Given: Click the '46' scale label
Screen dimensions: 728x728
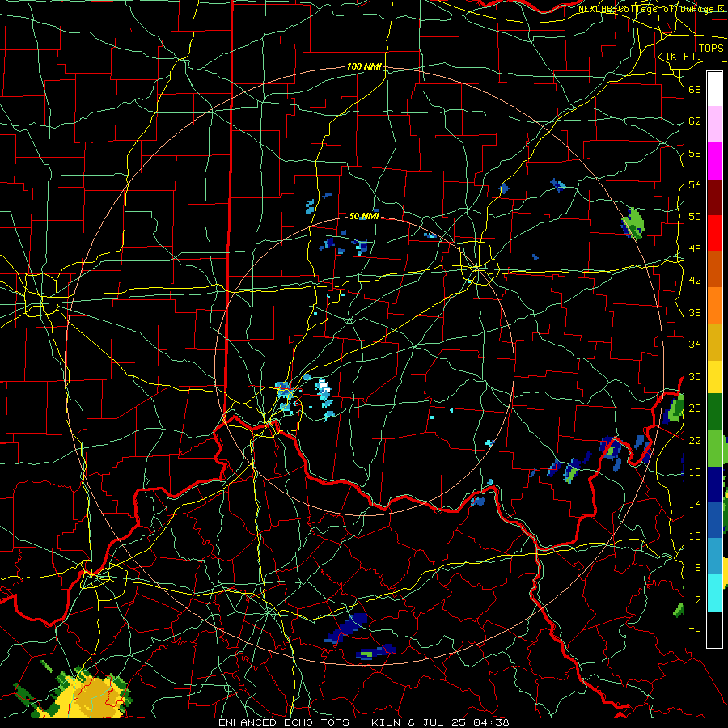Looking at the screenshot, I should [x=695, y=248].
